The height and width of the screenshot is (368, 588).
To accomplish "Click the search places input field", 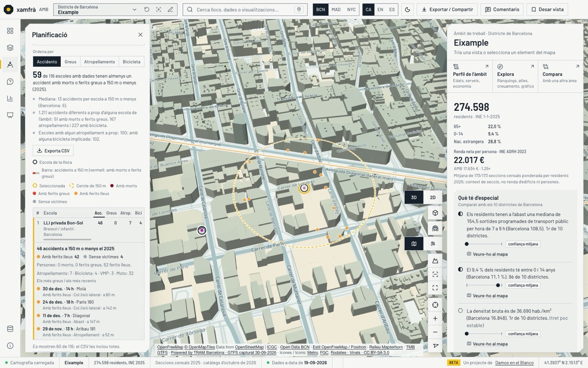I will point(245,9).
